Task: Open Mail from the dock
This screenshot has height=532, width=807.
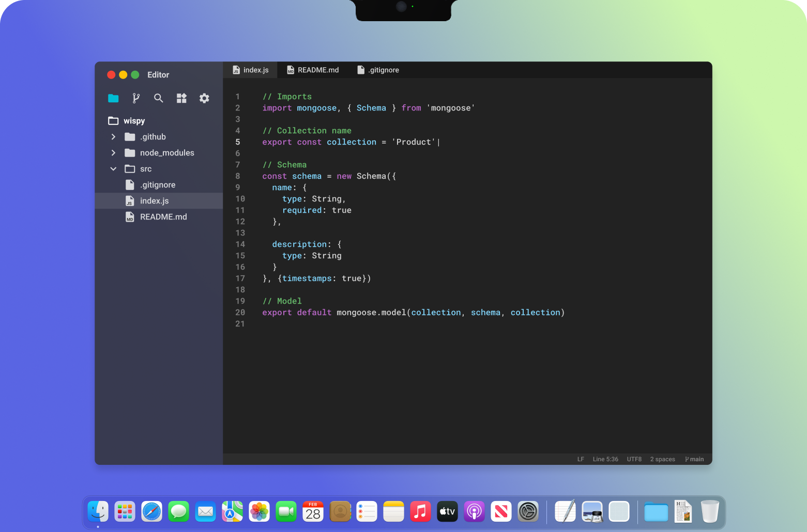Action: 205,512
